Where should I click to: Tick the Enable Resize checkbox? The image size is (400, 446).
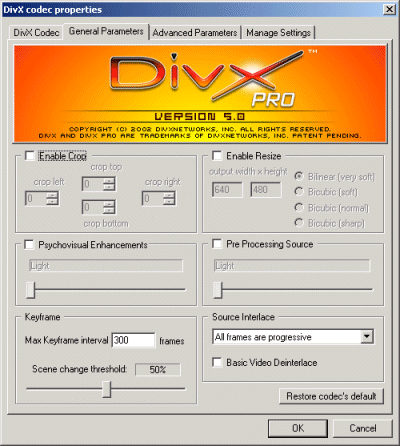(x=217, y=156)
